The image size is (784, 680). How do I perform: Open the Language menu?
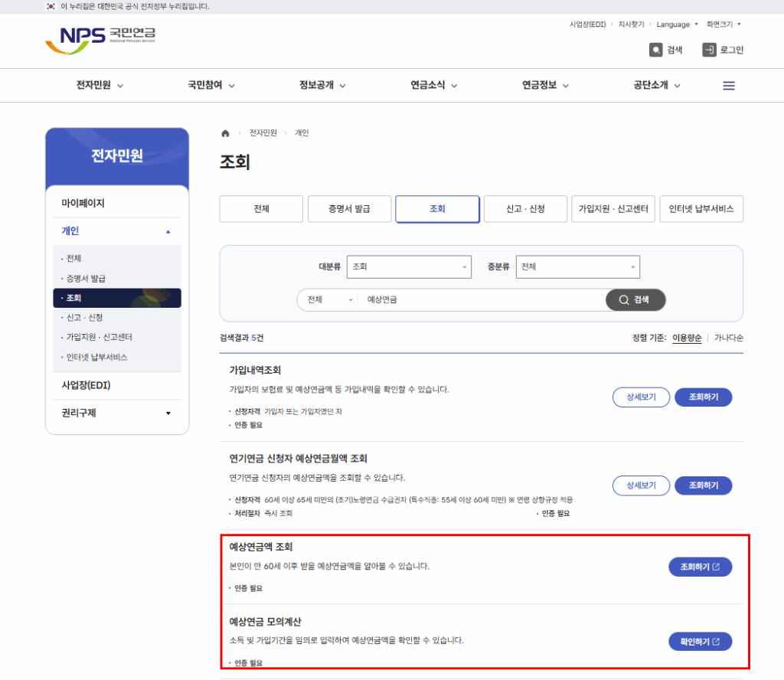coord(675,24)
